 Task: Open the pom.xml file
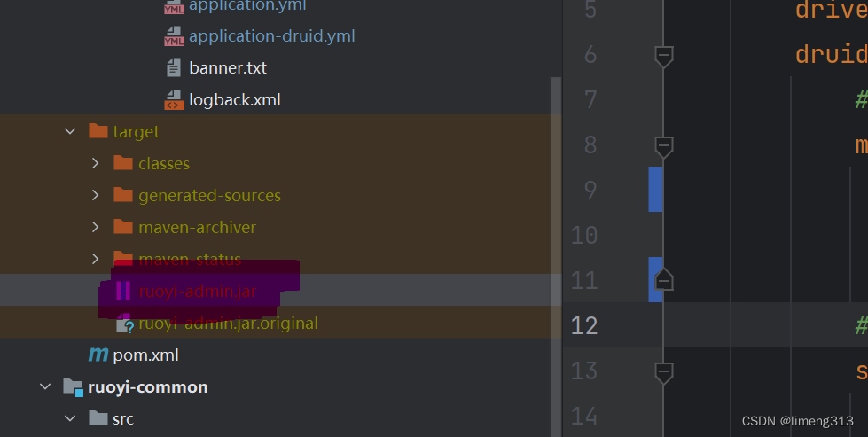(x=145, y=355)
